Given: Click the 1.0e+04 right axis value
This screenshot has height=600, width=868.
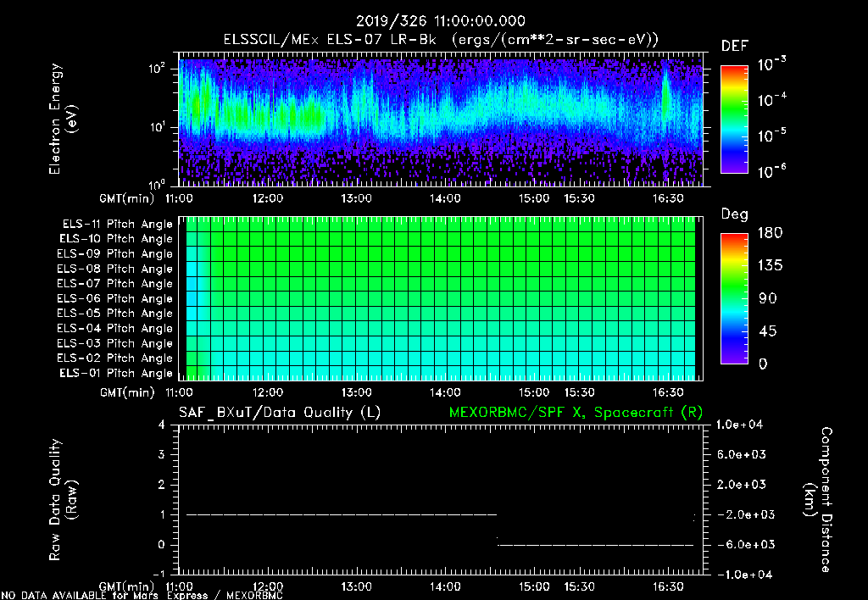Looking at the screenshot, I should 739,425.
